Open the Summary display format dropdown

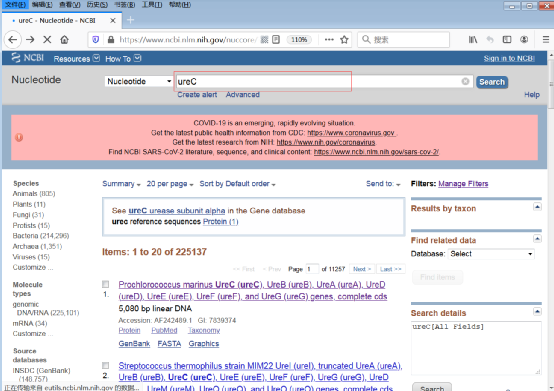(121, 184)
